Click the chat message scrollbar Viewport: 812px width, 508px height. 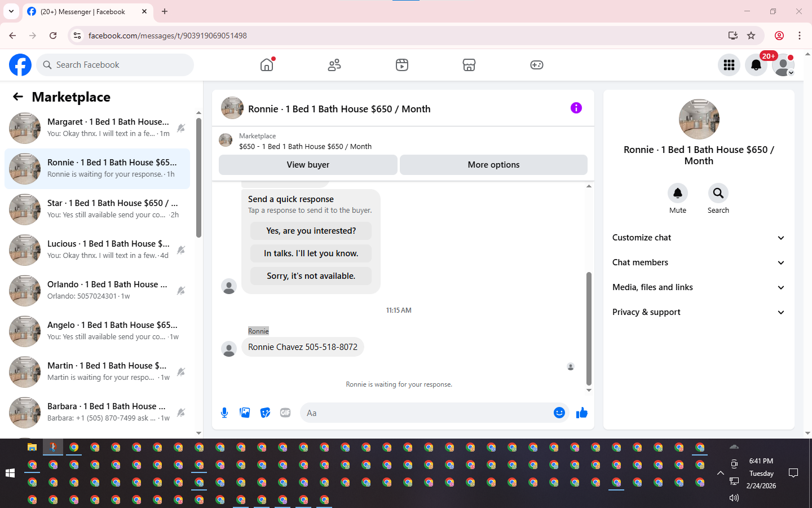(589, 329)
